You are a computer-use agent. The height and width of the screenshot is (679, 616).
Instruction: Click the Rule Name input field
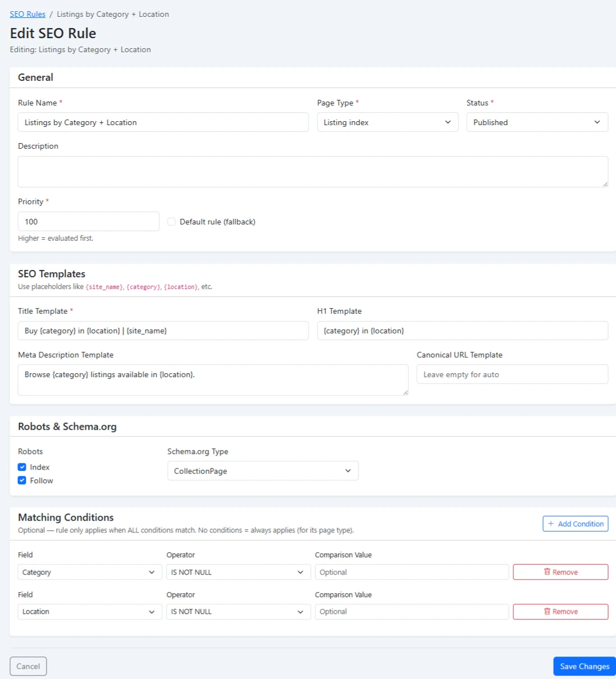click(x=163, y=122)
